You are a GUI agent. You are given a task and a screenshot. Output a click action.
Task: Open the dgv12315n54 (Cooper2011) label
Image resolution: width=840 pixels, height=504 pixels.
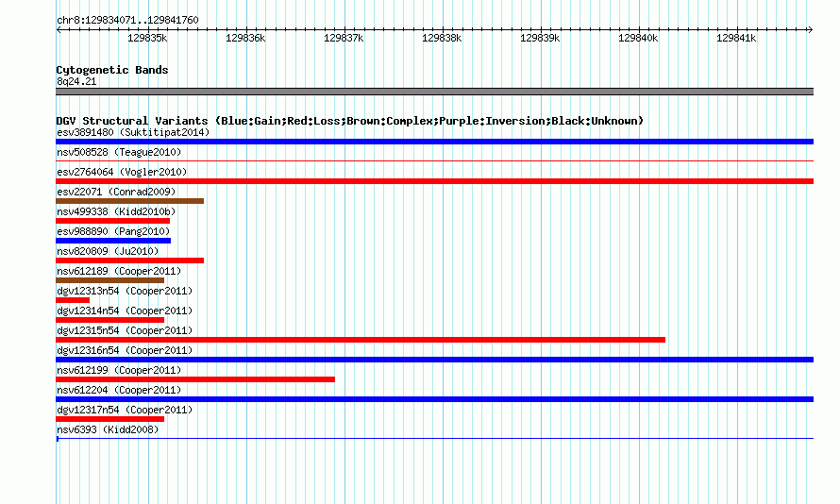tap(125, 330)
